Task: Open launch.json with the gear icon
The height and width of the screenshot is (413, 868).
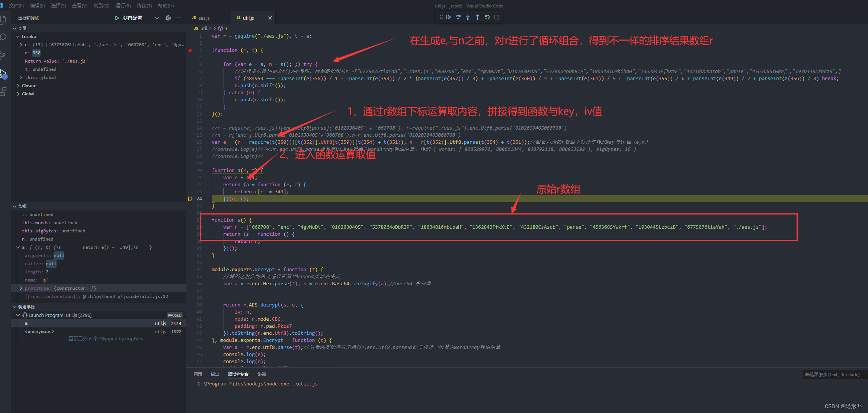Action: pyautogui.click(x=168, y=18)
